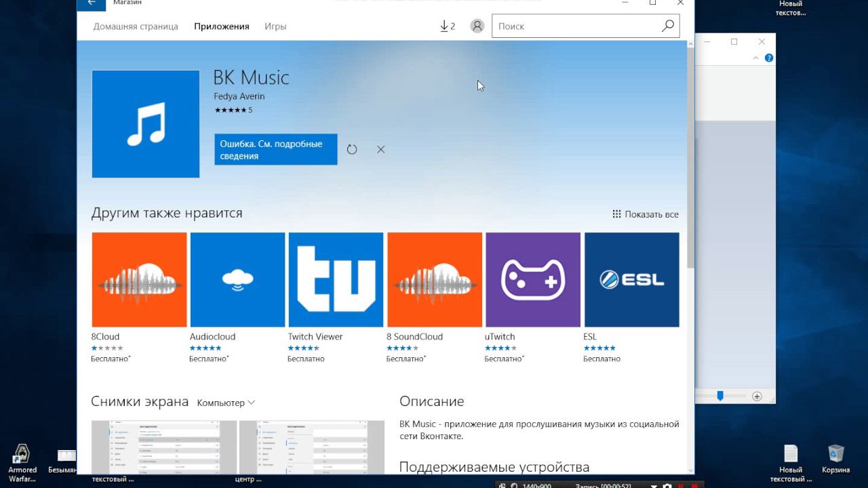Click the 8 SoundCloud app title

click(414, 337)
